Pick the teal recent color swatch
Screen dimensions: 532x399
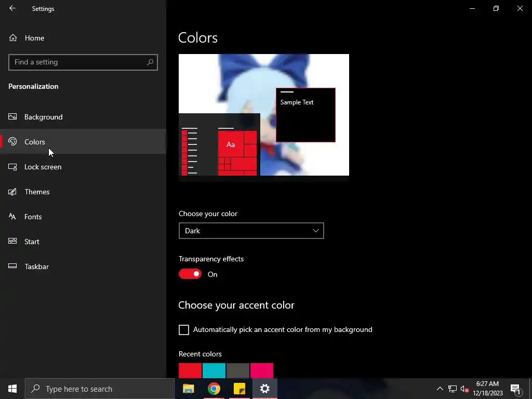coord(214,370)
